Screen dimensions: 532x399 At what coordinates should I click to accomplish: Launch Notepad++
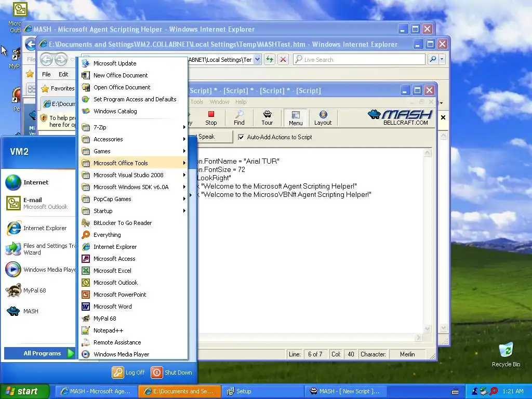pyautogui.click(x=134, y=330)
